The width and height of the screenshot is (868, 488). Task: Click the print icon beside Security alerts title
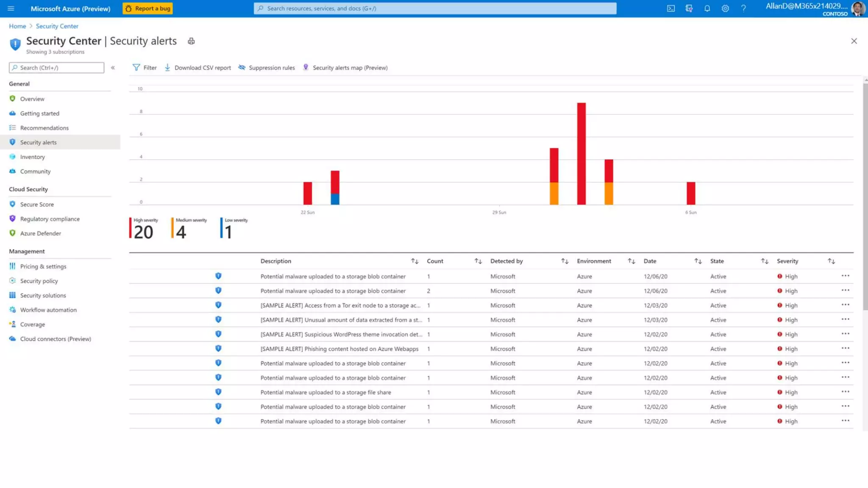[x=191, y=41]
